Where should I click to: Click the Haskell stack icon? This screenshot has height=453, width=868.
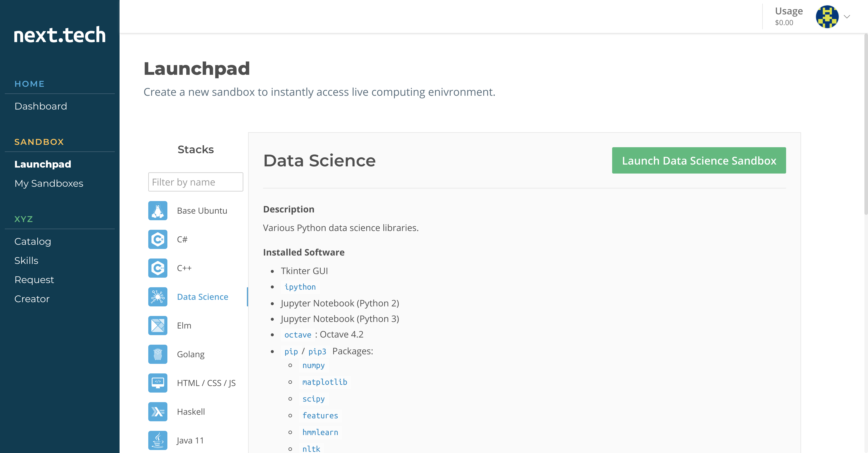(158, 412)
